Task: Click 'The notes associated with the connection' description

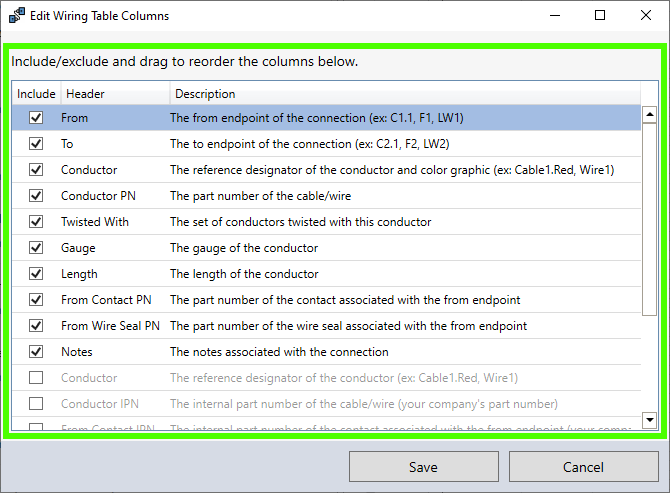Action: pyautogui.click(x=279, y=352)
